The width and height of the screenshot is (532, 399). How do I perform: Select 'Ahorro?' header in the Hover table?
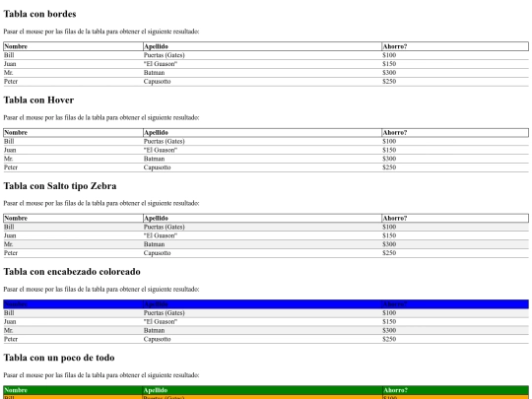coord(395,133)
